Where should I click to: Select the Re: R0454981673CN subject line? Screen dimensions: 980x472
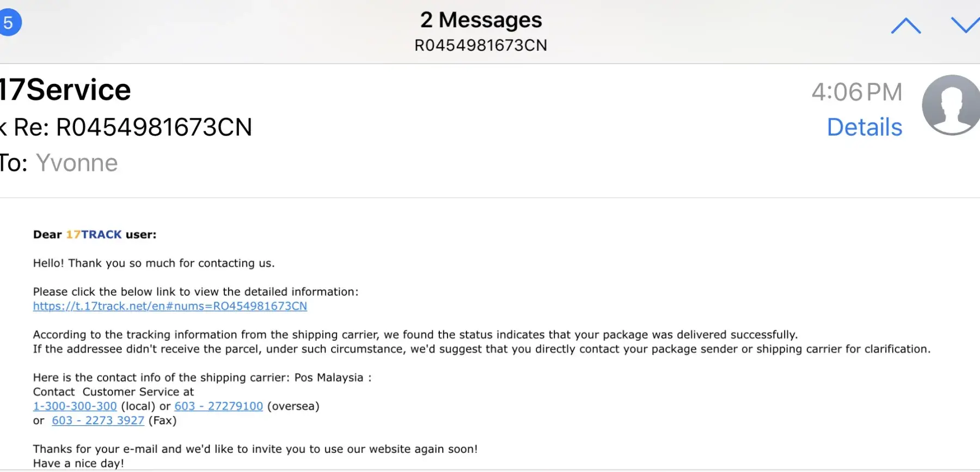pos(132,127)
